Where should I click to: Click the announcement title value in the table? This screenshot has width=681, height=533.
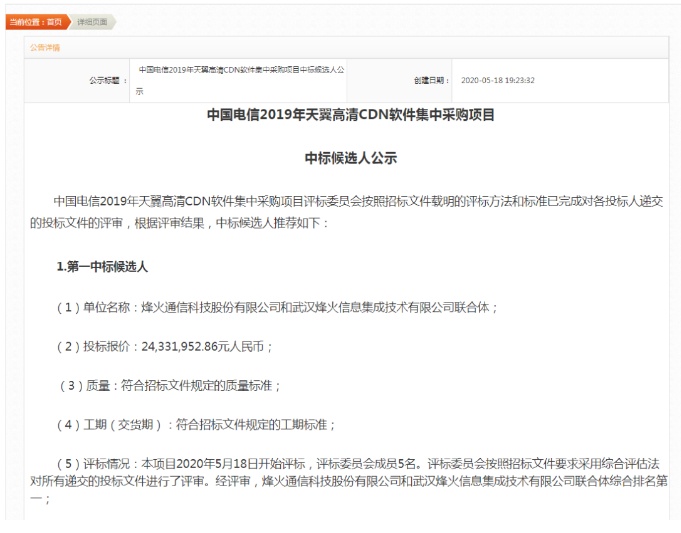pos(240,71)
